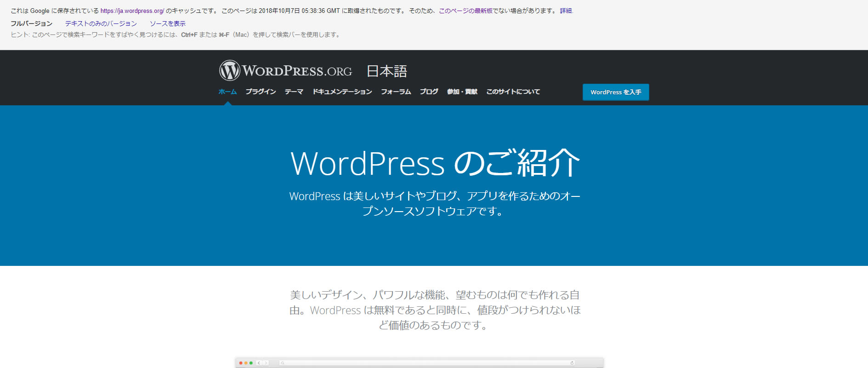Click the red dot in the browser mockup
This screenshot has width=868, height=368.
click(x=241, y=363)
